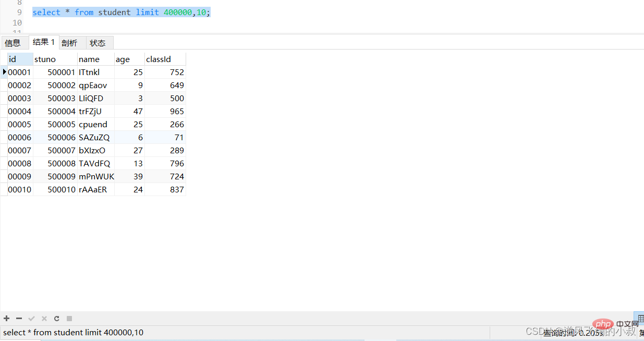Screen dimensions: 644x341
Task: Select cell with name SAZuZQ
Action: pyautogui.click(x=96, y=137)
